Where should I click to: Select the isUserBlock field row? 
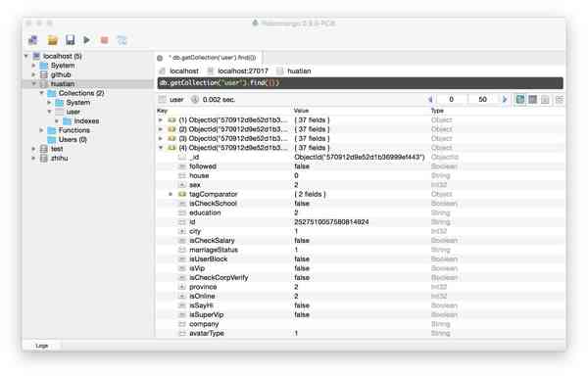(x=360, y=259)
